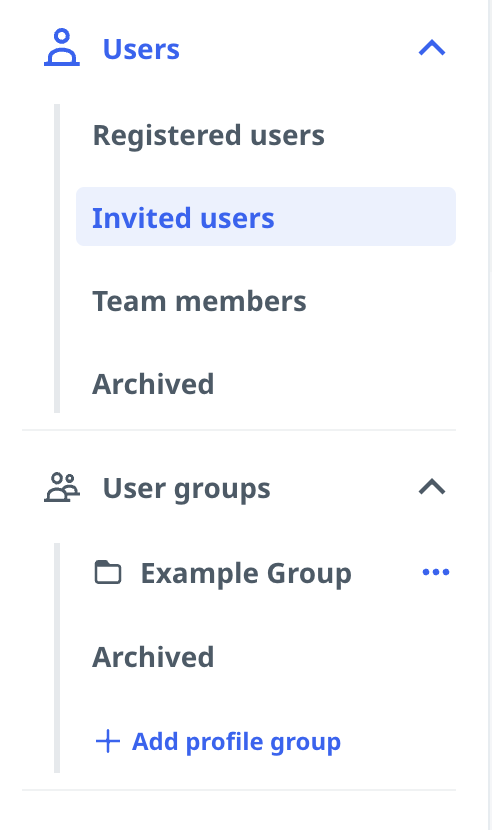492x830 pixels.
Task: Select the User groups heading text
Action: (186, 489)
